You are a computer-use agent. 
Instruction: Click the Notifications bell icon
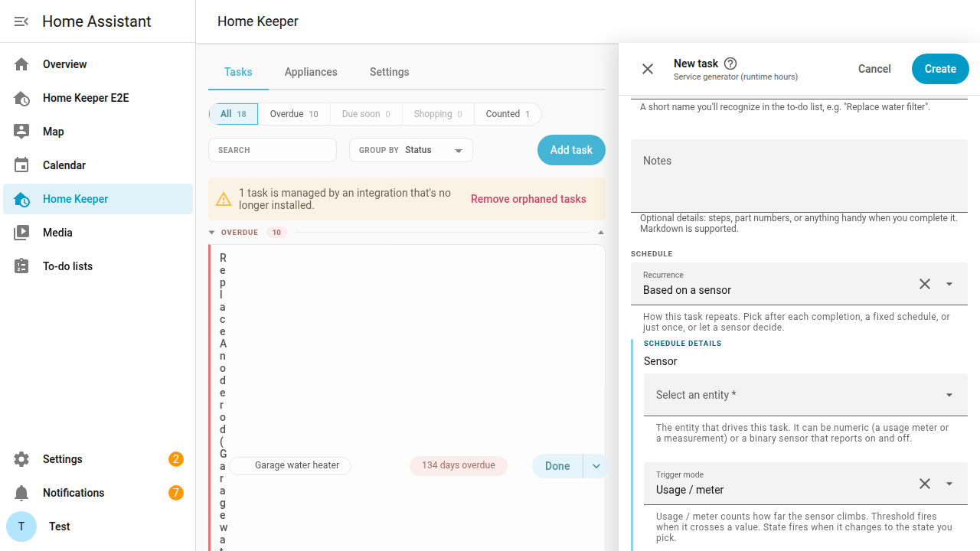[x=21, y=493]
